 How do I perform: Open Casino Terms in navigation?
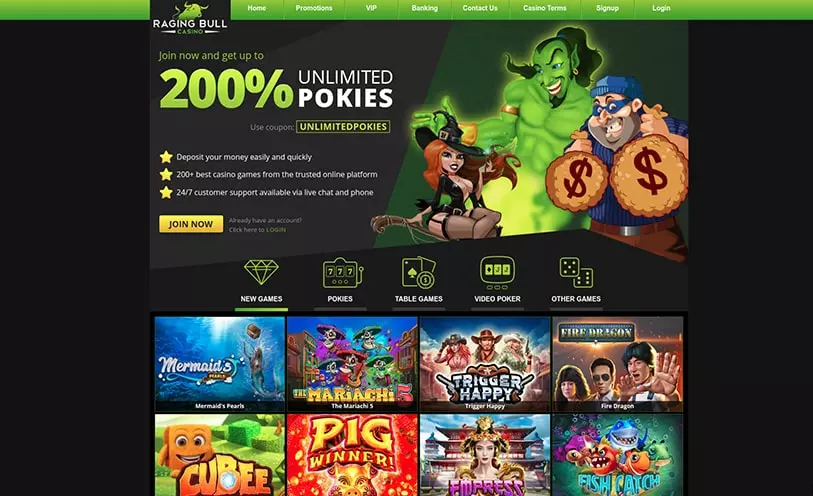pyautogui.click(x=544, y=8)
